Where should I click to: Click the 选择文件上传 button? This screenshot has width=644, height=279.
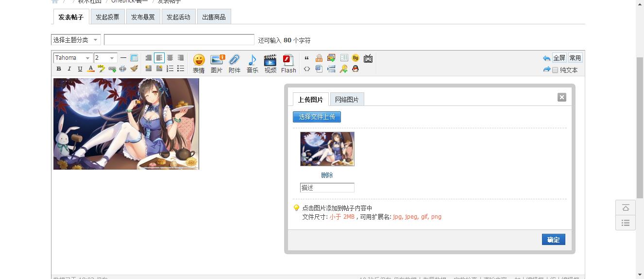click(317, 117)
